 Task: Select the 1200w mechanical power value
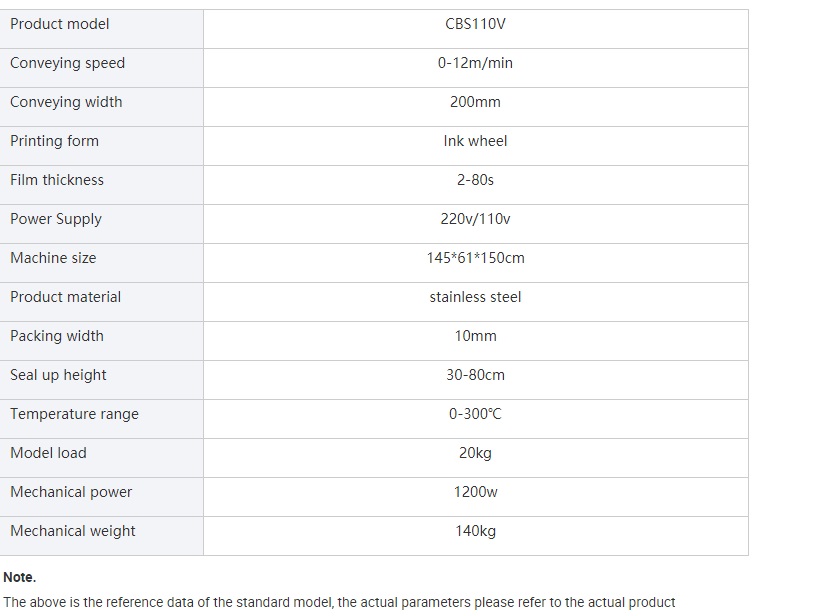click(475, 492)
